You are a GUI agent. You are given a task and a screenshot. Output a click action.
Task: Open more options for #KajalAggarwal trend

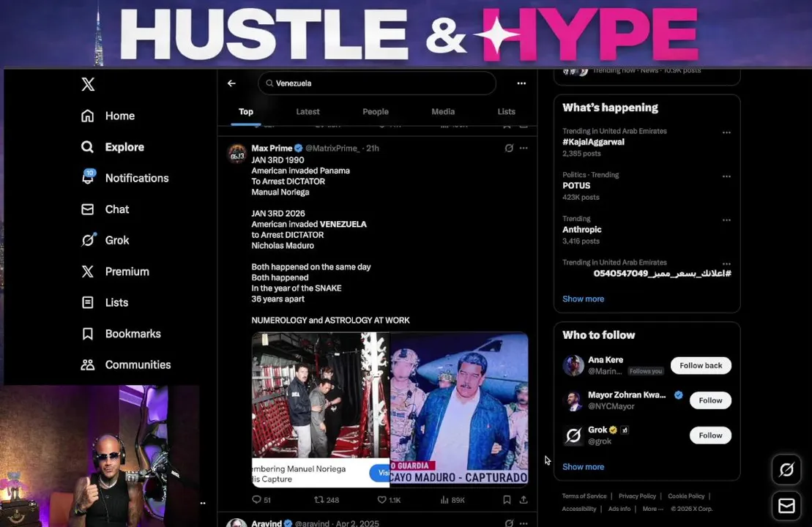click(x=726, y=132)
